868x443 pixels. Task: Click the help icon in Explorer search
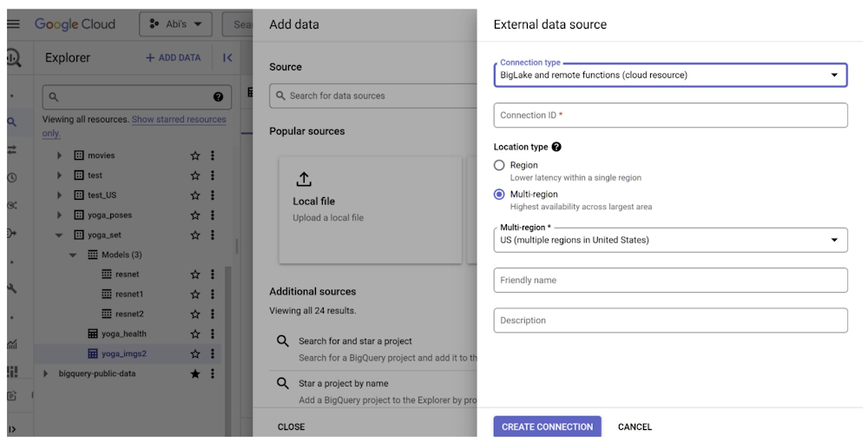pos(218,97)
